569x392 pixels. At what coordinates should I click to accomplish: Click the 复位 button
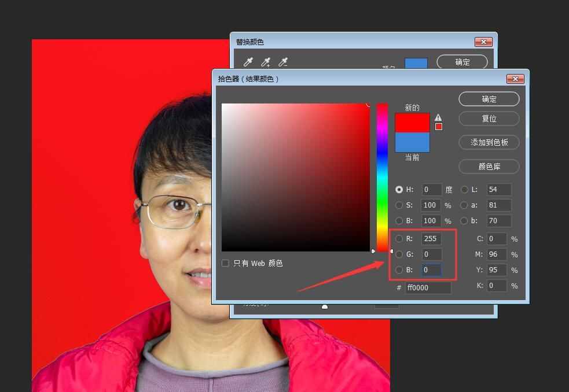(x=489, y=119)
